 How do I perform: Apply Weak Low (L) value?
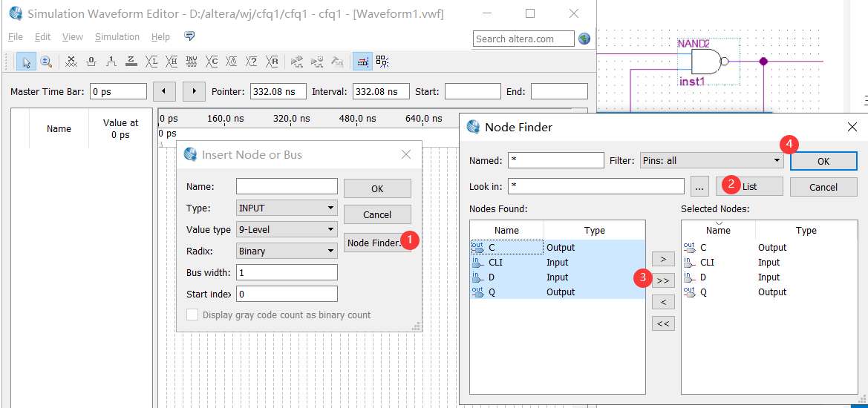(151, 62)
